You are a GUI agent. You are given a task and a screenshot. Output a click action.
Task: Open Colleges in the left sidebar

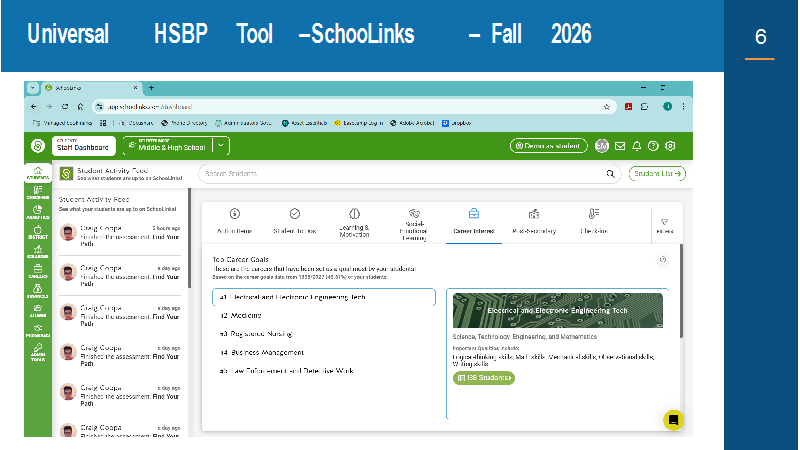click(38, 252)
